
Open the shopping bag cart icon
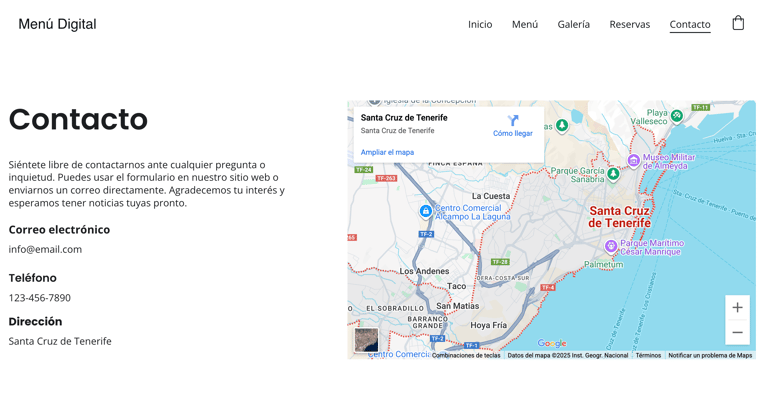click(738, 23)
